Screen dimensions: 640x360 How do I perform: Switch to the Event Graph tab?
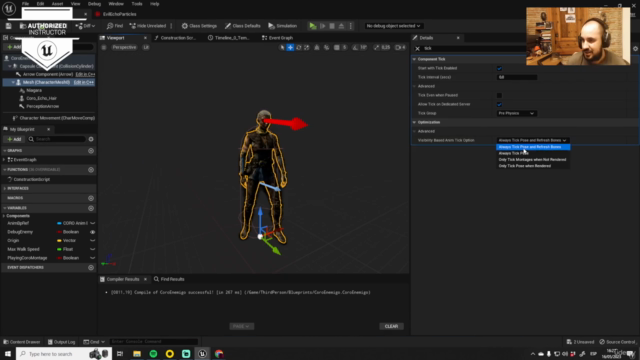pyautogui.click(x=280, y=38)
